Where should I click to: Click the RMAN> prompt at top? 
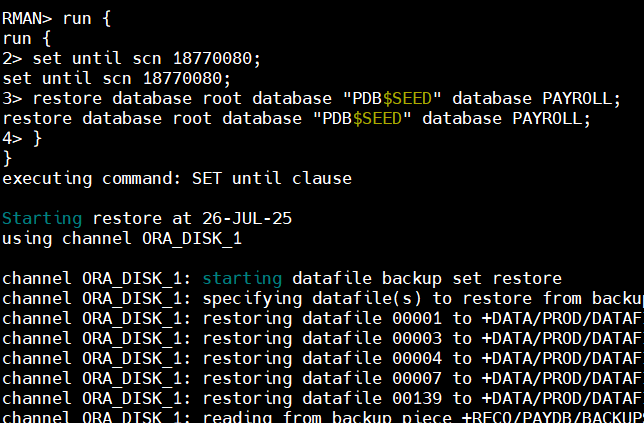[26, 18]
